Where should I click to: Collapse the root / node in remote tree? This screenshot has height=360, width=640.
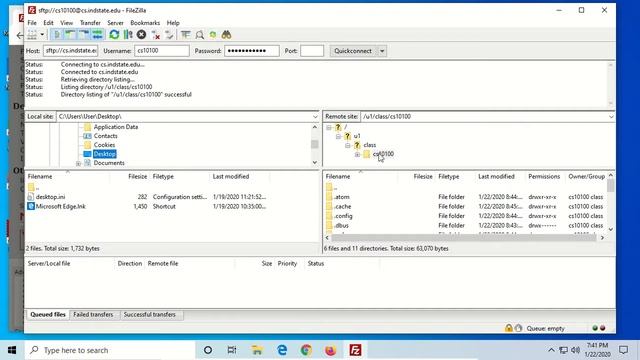coord(329,127)
